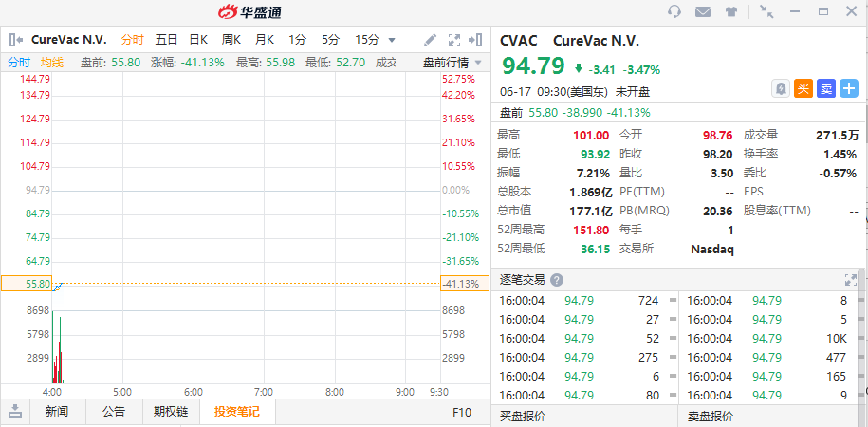Click the 52周最高 value 151.80

[591, 230]
